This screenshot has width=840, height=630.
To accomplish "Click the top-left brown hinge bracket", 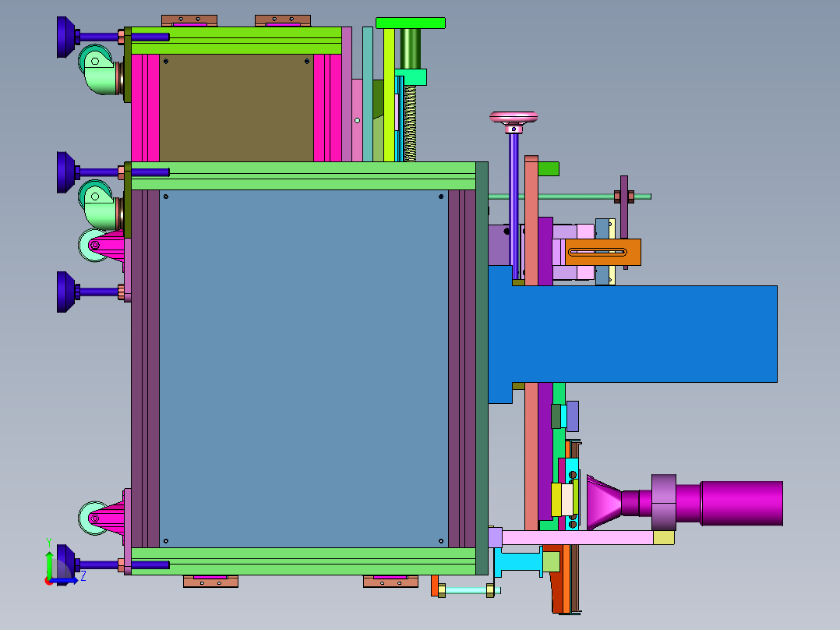I will pos(189,21).
